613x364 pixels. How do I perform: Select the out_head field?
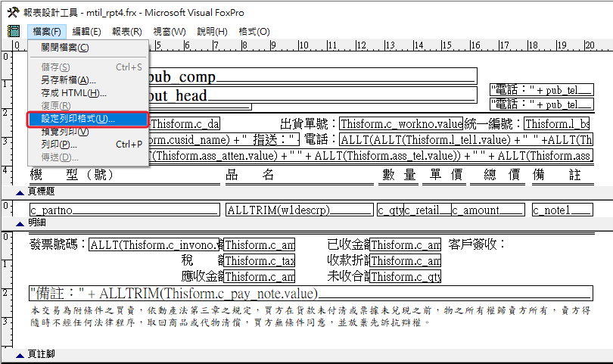click(313, 95)
